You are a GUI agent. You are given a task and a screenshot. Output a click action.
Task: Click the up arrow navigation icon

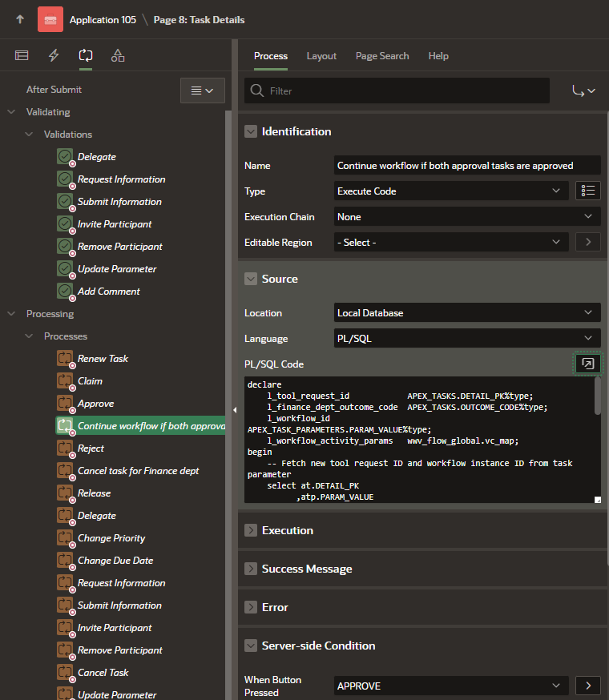(x=19, y=19)
